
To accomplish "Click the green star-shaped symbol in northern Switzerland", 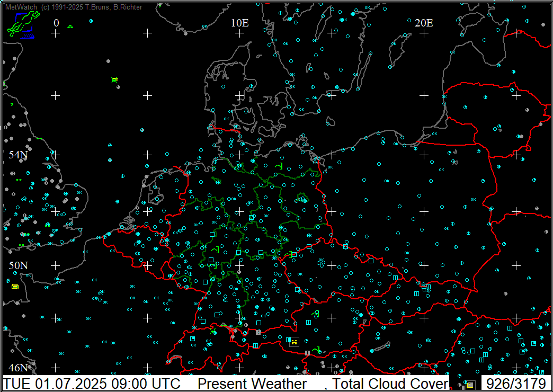I will (212, 331).
